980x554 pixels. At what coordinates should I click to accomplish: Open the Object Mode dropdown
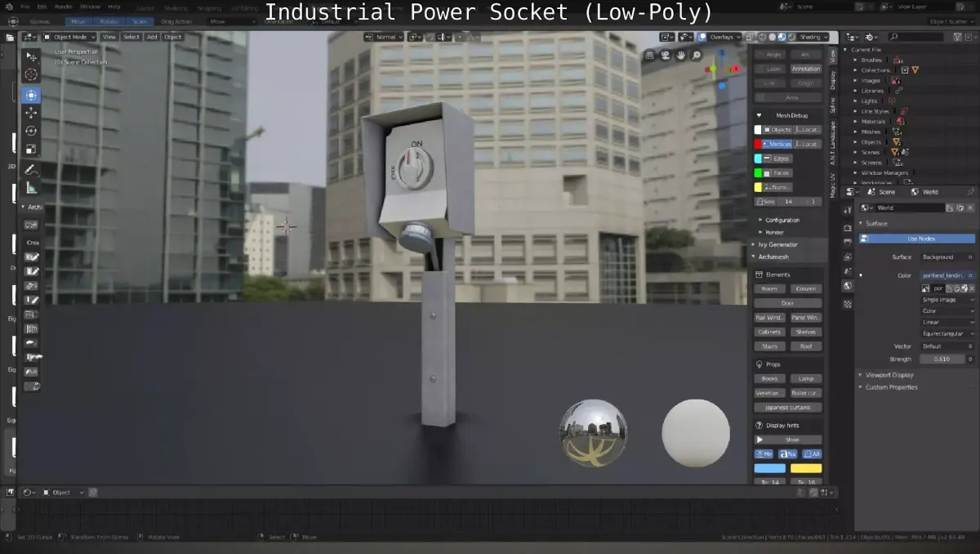click(69, 37)
